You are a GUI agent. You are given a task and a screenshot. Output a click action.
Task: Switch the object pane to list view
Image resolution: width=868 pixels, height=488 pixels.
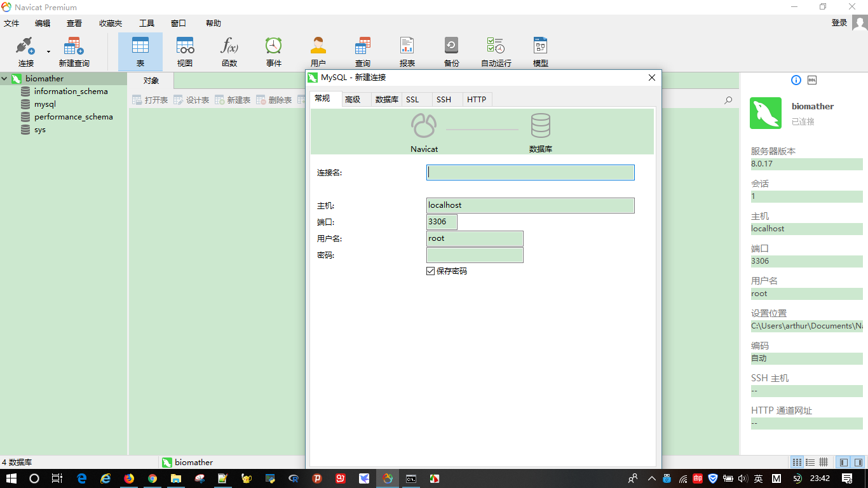pos(797,462)
